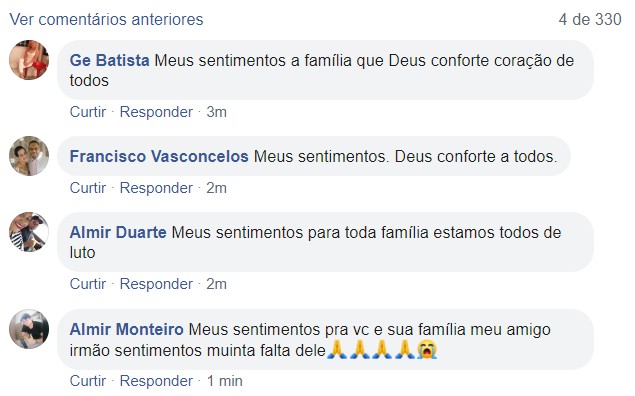Reply to Francisco Vasconcelos's comment
Viewport: 635px width, 396px height.
pos(156,188)
